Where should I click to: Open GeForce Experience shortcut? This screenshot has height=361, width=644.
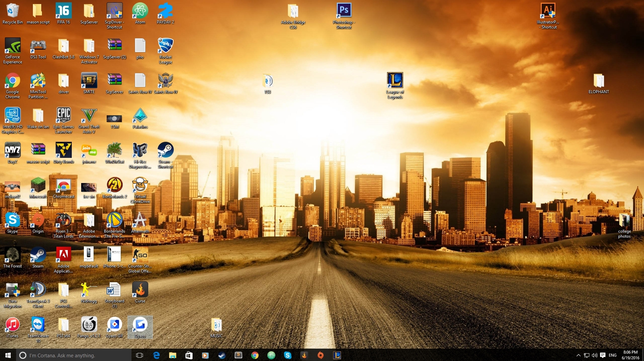tap(12, 51)
